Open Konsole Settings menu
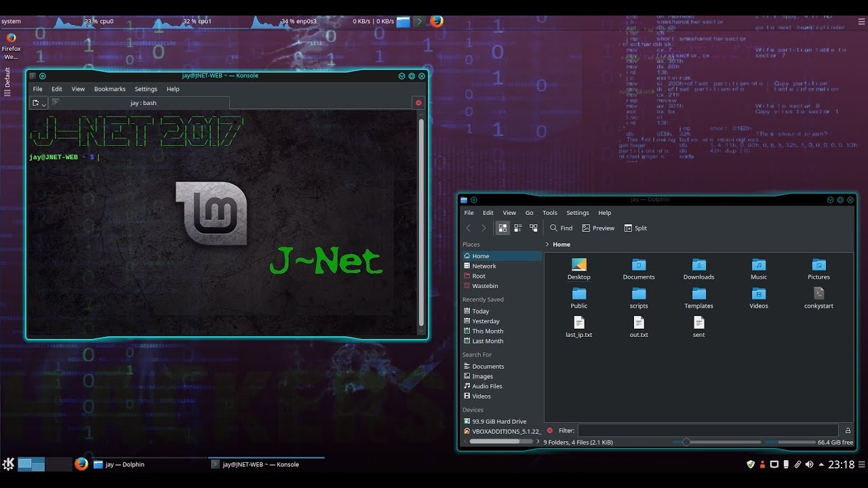 pyautogui.click(x=146, y=89)
